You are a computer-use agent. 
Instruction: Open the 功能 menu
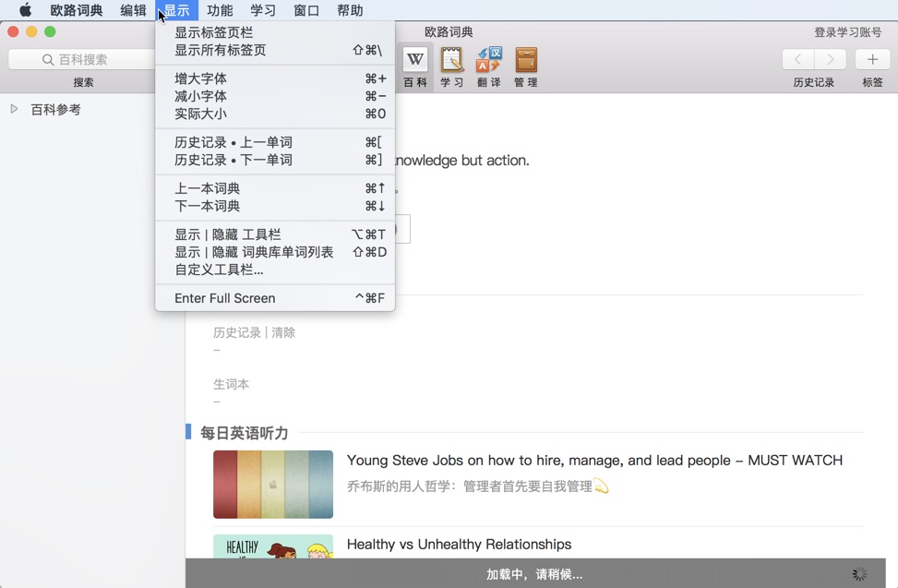tap(220, 10)
